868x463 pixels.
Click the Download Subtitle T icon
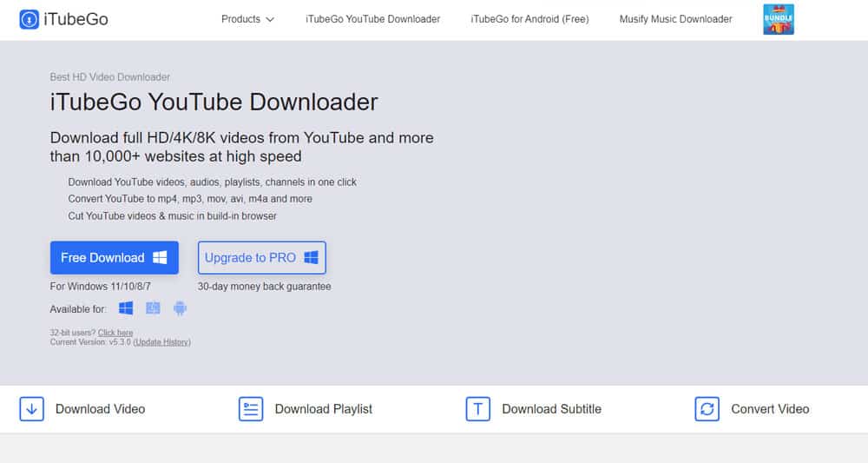tap(477, 409)
